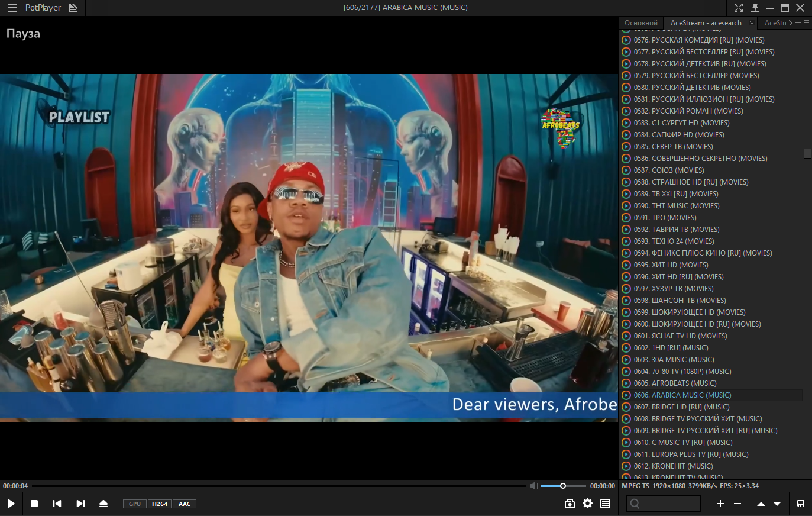Capture a screenshot with the camera icon
This screenshot has width=812, height=516.
point(570,504)
